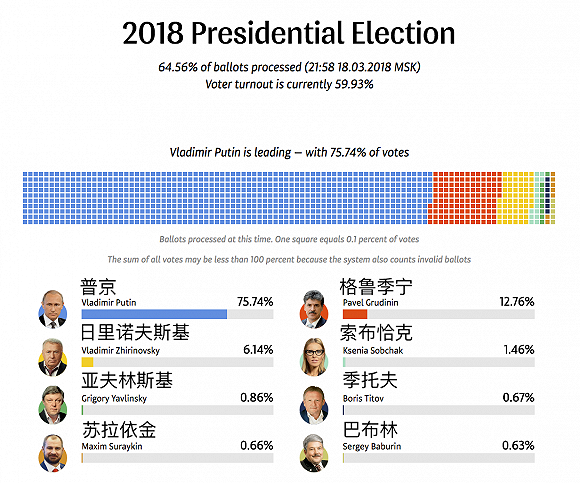This screenshot has width=580, height=483.
Task: Click the blue Putin vote percentage bar
Action: [x=154, y=314]
